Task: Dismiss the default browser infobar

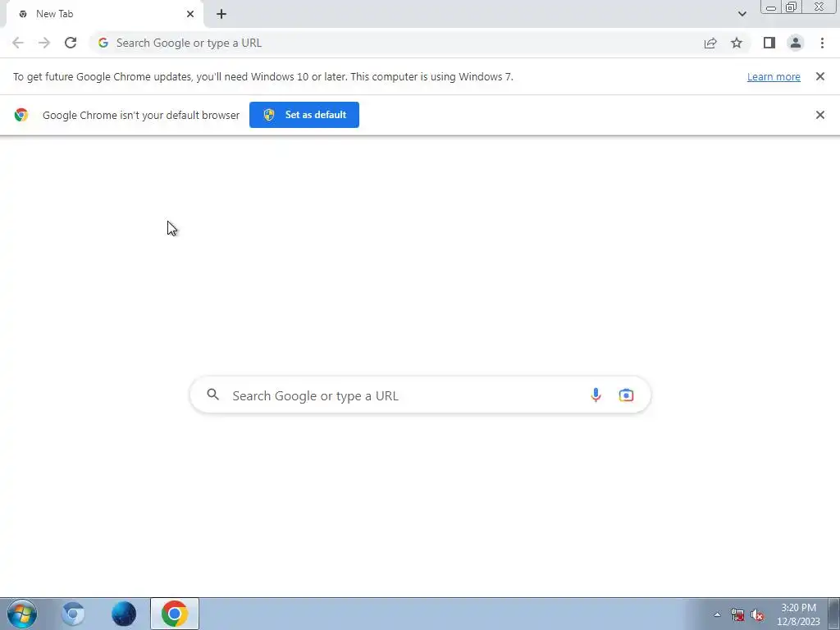Action: tap(819, 115)
